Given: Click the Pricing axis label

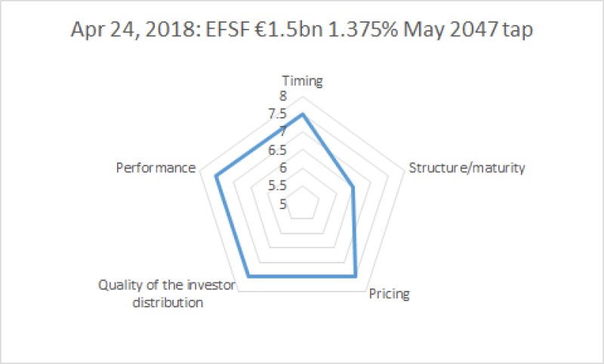Looking at the screenshot, I should tap(389, 293).
